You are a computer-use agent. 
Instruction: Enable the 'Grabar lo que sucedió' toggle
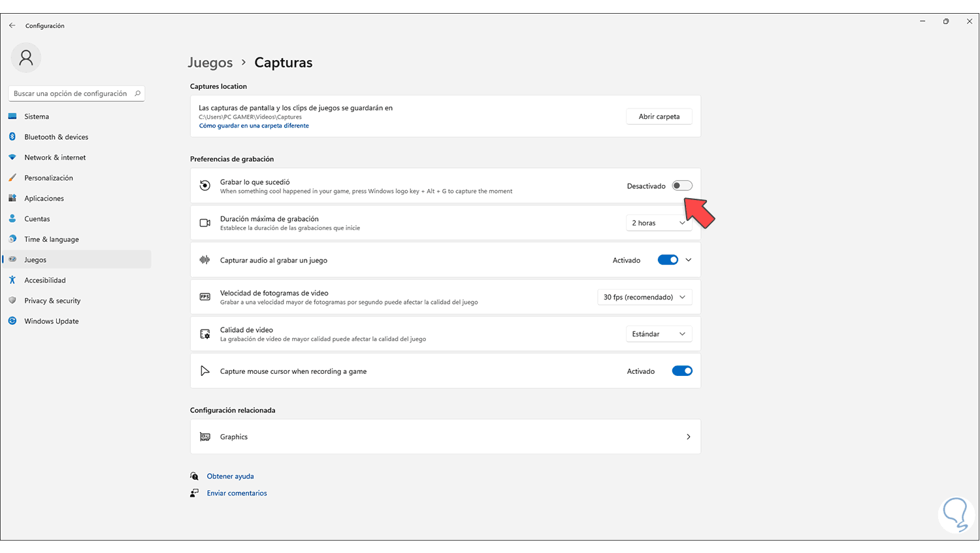[682, 186]
